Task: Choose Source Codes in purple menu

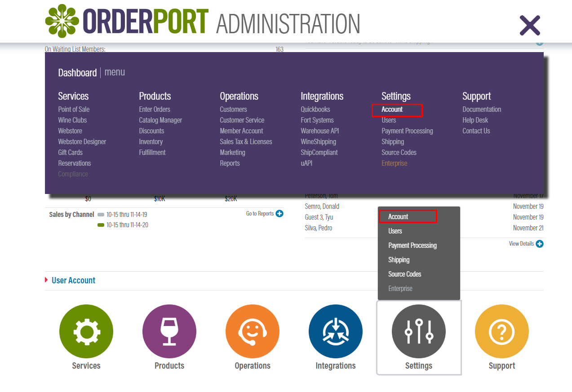Action: pos(399,152)
